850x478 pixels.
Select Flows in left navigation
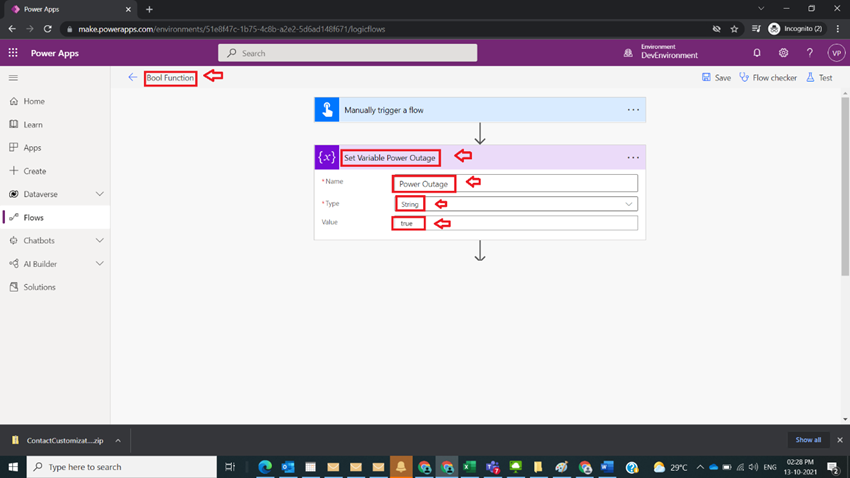(x=55, y=217)
